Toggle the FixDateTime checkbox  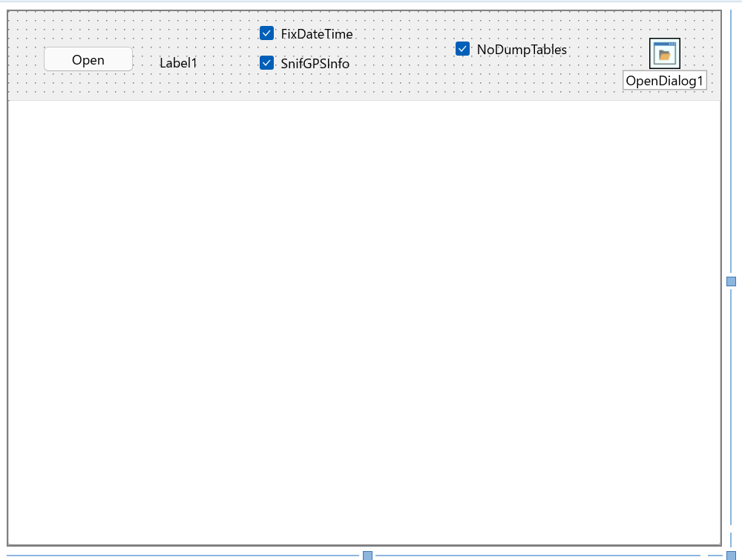pos(267,33)
